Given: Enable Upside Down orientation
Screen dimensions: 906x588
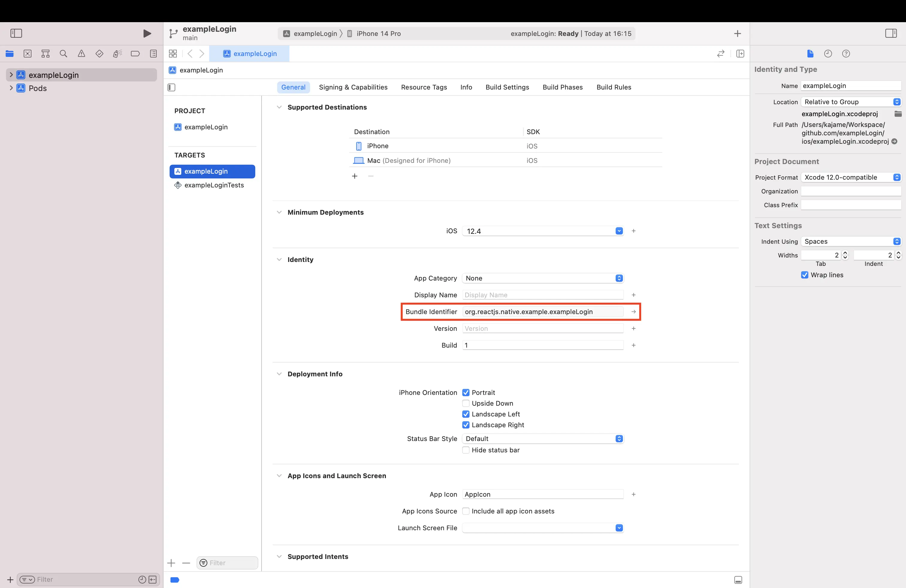Looking at the screenshot, I should click(x=466, y=403).
